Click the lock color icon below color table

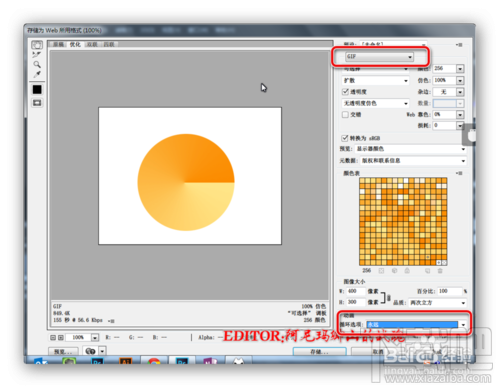(407, 271)
